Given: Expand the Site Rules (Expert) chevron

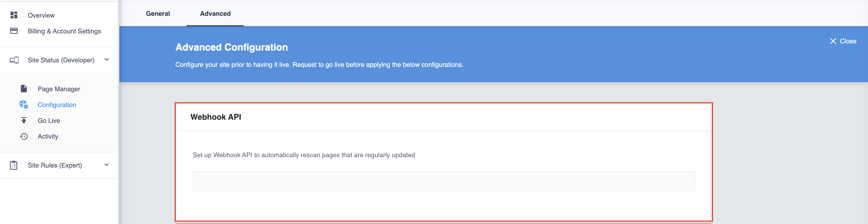Looking at the screenshot, I should click(106, 165).
